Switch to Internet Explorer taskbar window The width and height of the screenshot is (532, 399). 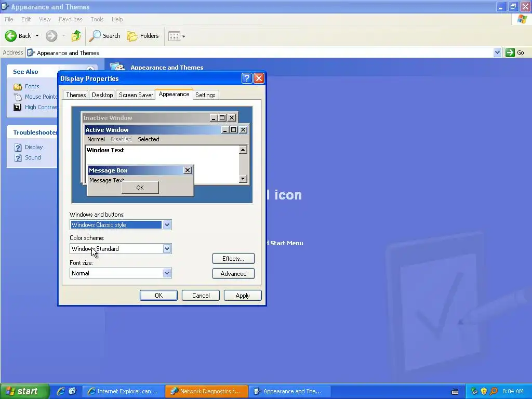coord(123,391)
